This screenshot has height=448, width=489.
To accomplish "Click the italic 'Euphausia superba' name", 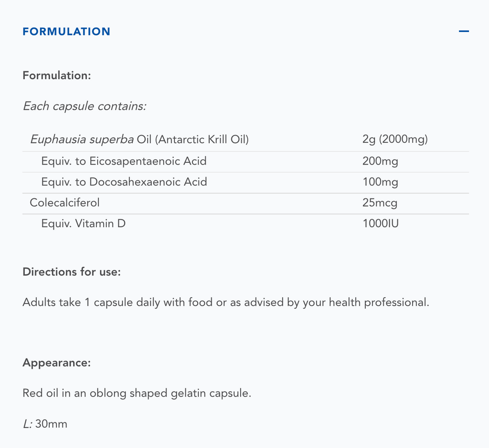I will pyautogui.click(x=82, y=140).
